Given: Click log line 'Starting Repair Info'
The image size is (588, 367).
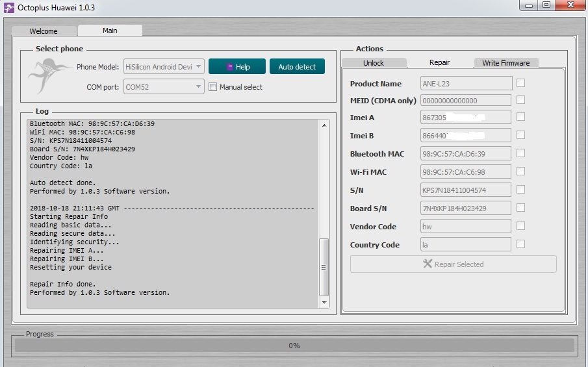Looking at the screenshot, I should [x=69, y=216].
